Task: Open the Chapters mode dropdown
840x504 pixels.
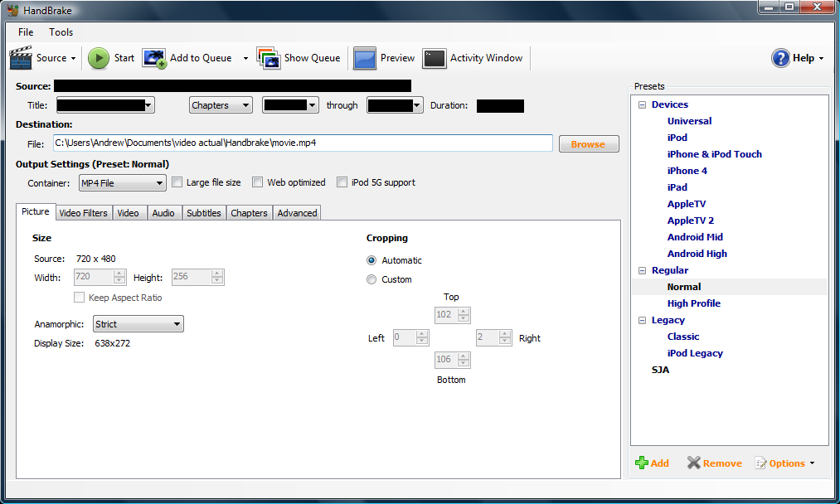Action: (x=221, y=105)
